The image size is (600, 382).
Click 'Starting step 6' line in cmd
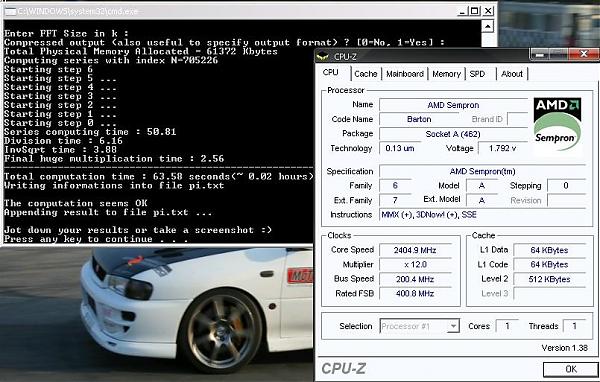coord(48,69)
